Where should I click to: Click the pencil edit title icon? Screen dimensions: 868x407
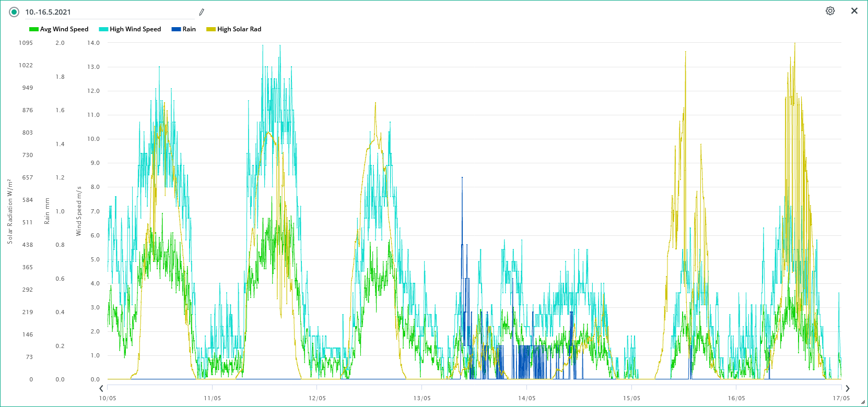(202, 12)
